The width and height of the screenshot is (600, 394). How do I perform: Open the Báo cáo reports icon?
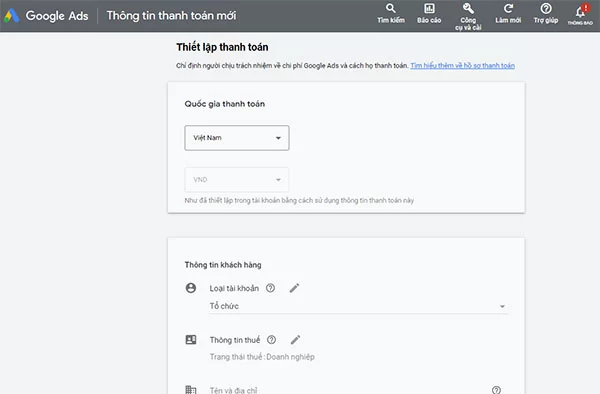click(429, 8)
